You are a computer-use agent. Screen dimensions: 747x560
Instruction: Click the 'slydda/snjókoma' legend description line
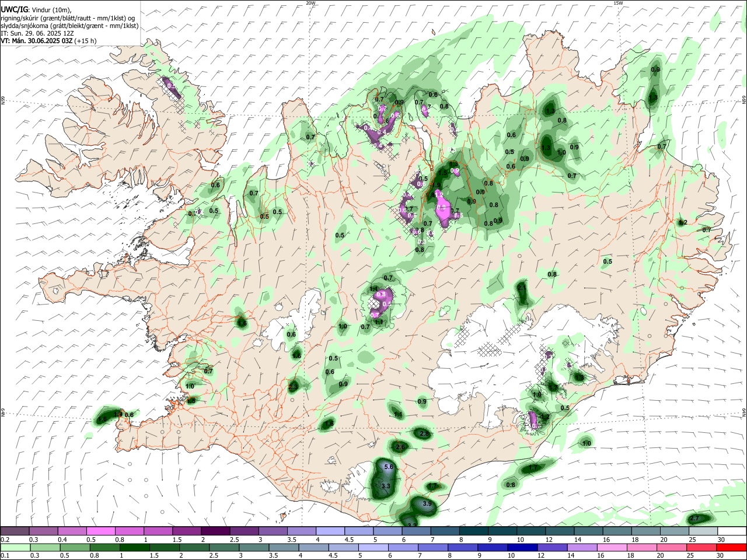(69, 26)
